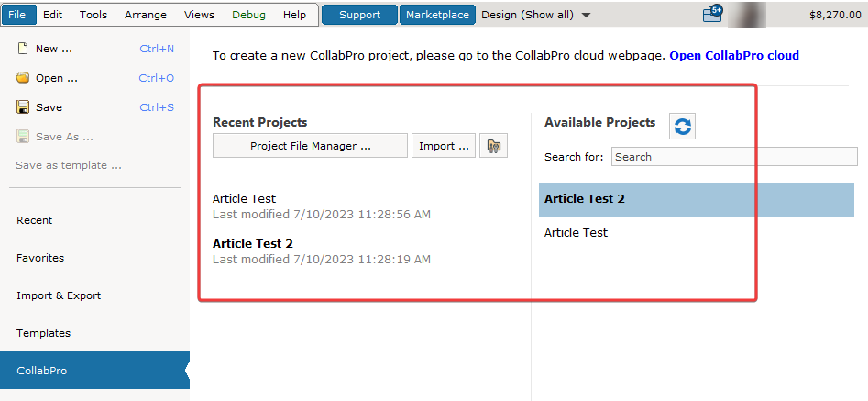The width and height of the screenshot is (868, 401).
Task: Select Article Test 2 in Available Projects
Action: 697,199
